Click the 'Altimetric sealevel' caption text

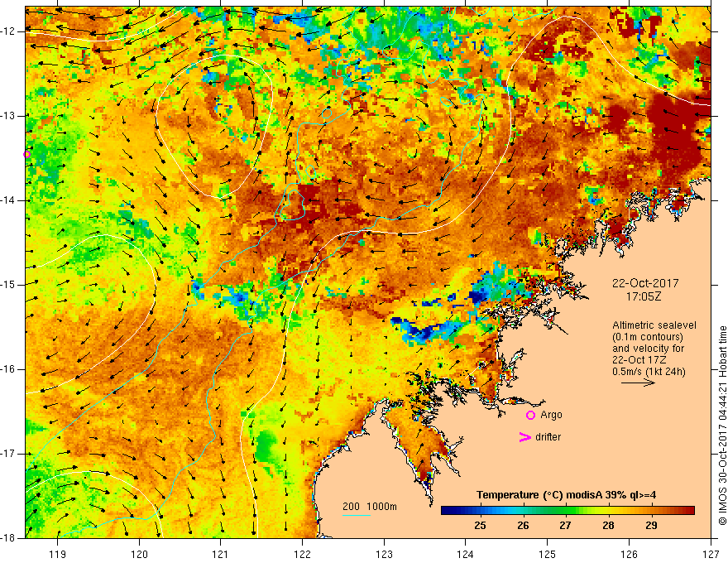tap(654, 325)
